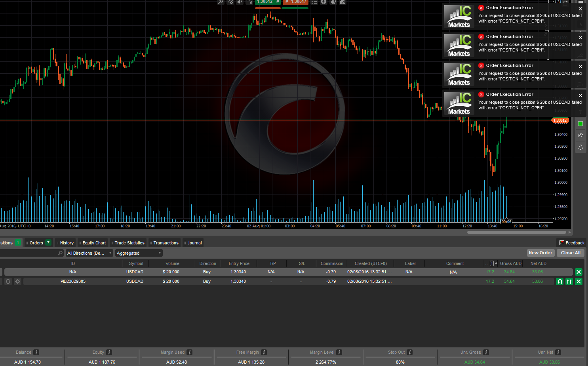Viewport: 588px width, 366px height.
Task: Dismiss the fourth Order Execution Error notification
Action: 580,95
